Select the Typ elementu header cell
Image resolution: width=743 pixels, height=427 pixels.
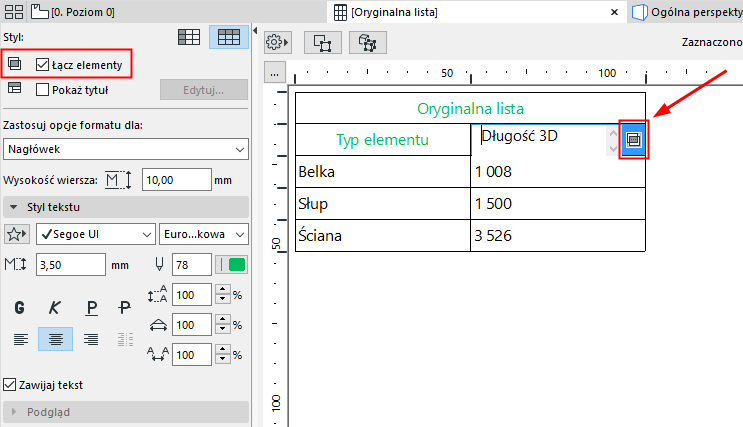tap(382, 140)
